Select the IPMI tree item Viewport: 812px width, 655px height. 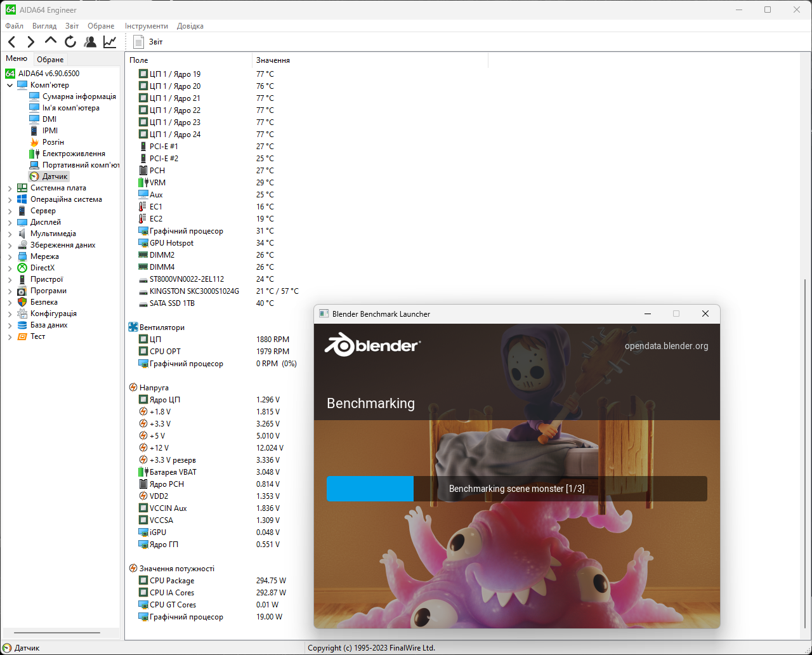[50, 131]
